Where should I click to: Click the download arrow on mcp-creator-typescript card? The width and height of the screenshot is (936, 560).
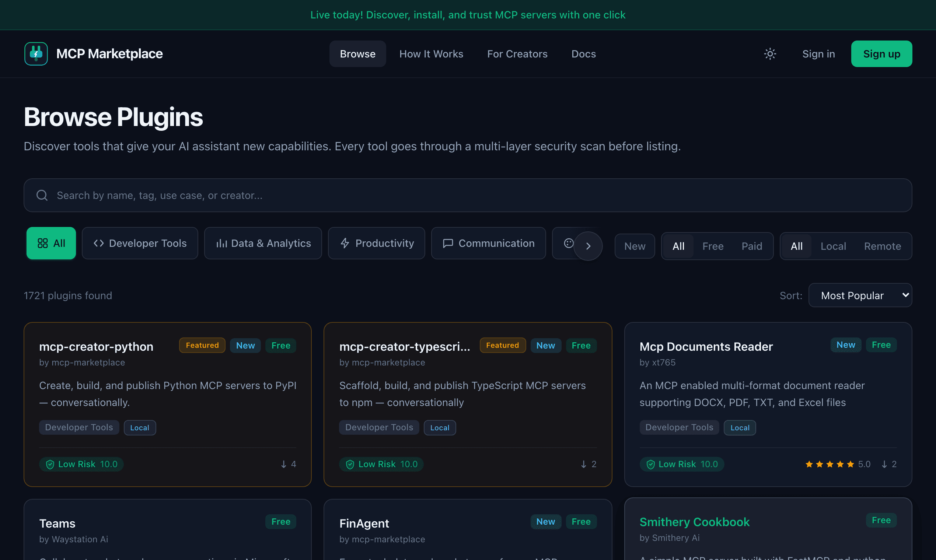point(583,464)
